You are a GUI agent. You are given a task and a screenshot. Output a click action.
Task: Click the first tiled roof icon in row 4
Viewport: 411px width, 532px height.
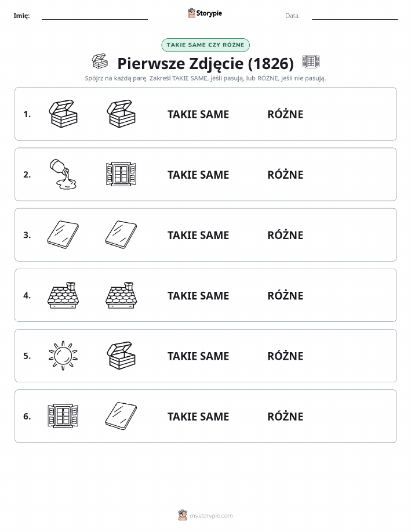click(63, 295)
